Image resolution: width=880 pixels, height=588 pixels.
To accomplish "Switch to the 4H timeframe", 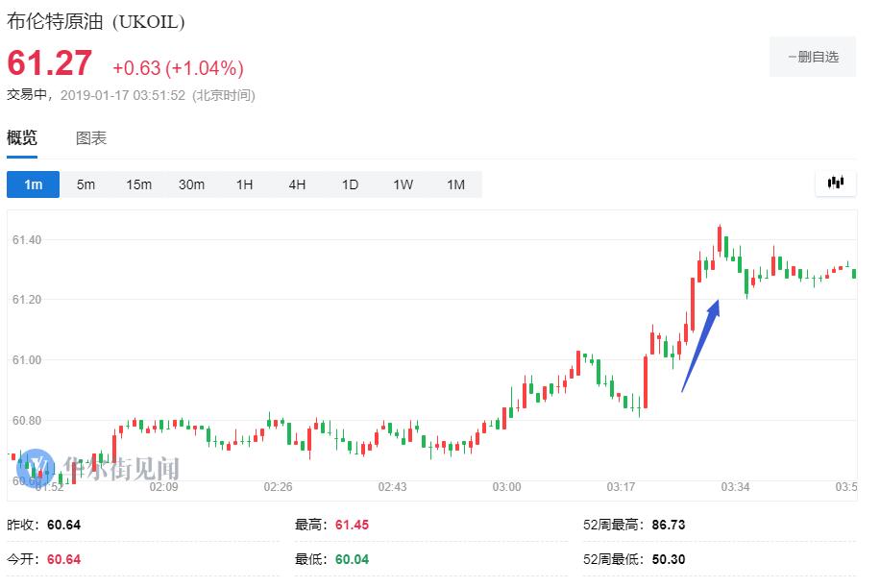I will point(298,184).
